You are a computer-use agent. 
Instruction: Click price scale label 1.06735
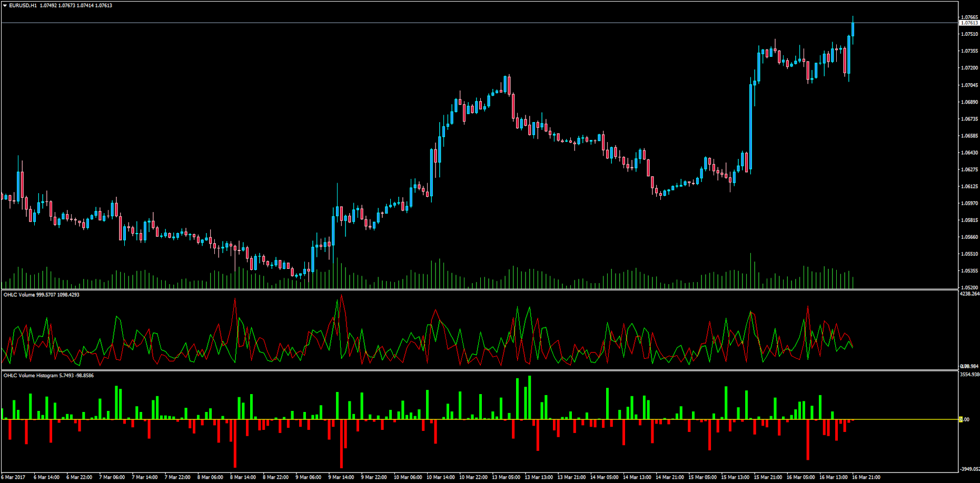coord(969,119)
